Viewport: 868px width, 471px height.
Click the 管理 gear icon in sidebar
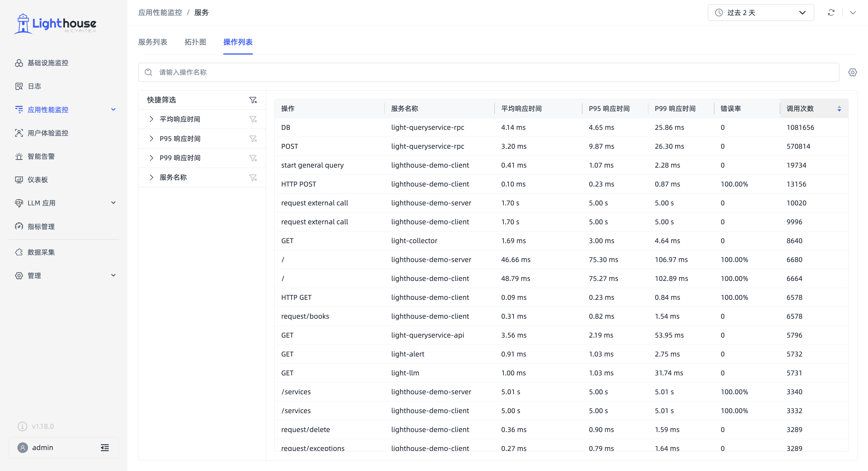[x=19, y=276]
